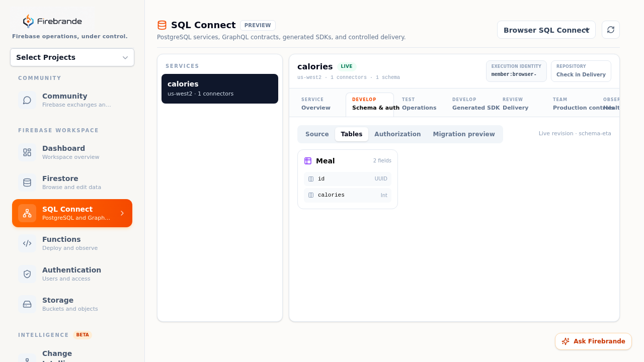
Task: Select the Tables sub-tab
Action: click(x=352, y=134)
